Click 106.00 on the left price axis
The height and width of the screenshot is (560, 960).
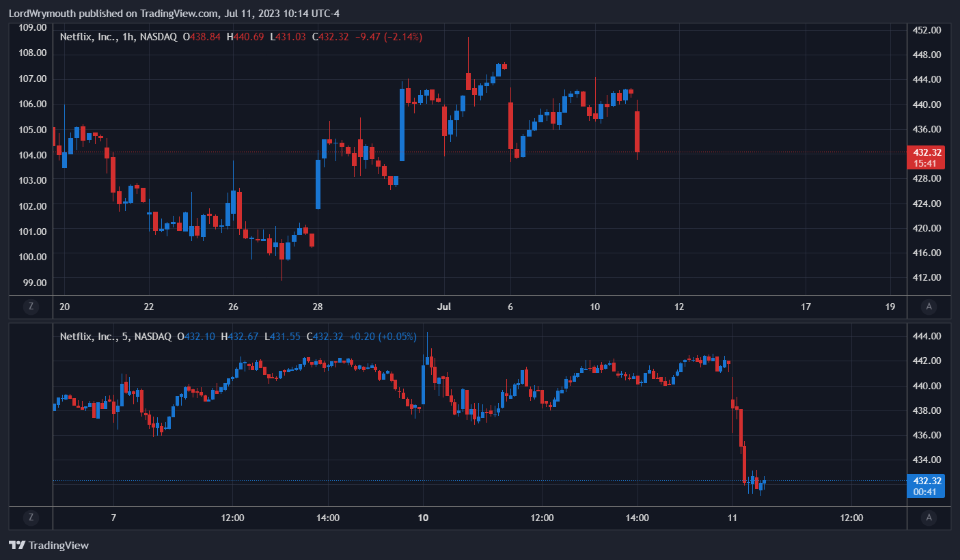pyautogui.click(x=33, y=104)
